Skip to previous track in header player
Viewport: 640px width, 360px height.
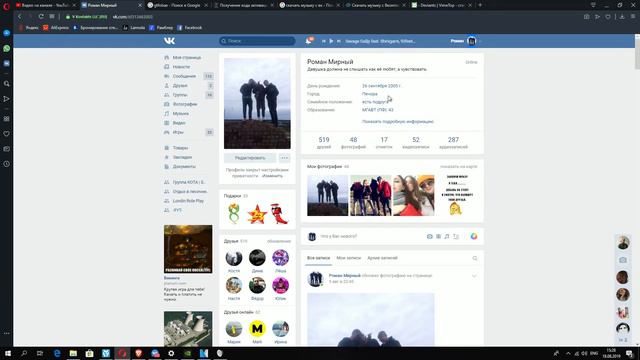point(324,41)
